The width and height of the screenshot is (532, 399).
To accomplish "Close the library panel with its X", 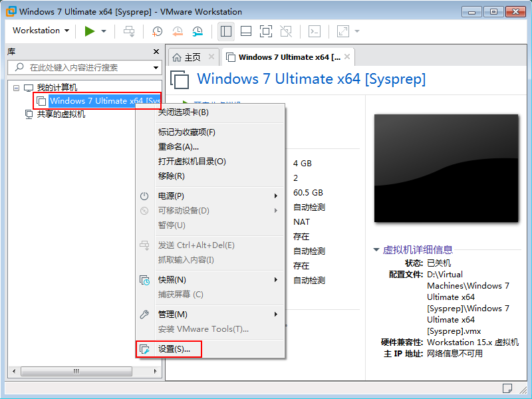I will 156,51.
